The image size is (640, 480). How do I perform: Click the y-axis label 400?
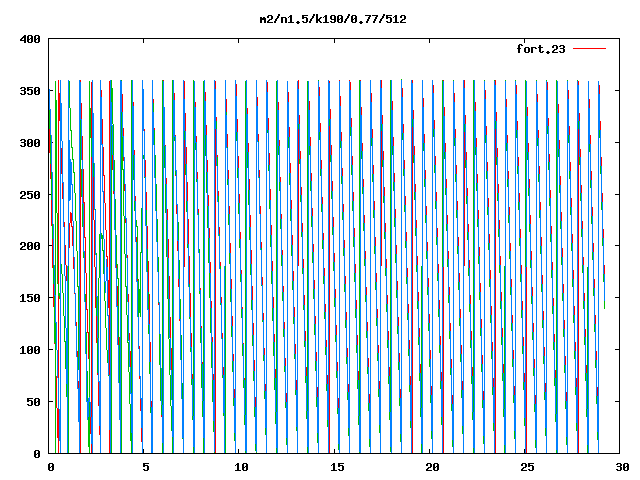30,39
